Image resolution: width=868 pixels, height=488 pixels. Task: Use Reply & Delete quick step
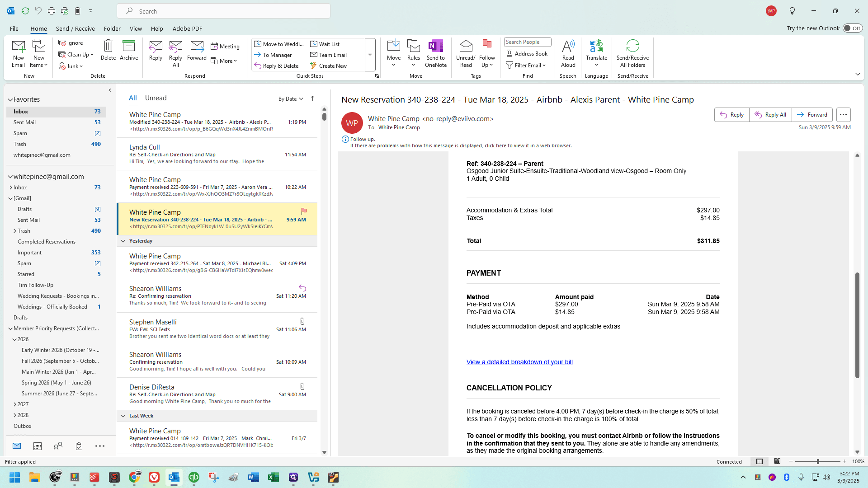click(x=276, y=66)
